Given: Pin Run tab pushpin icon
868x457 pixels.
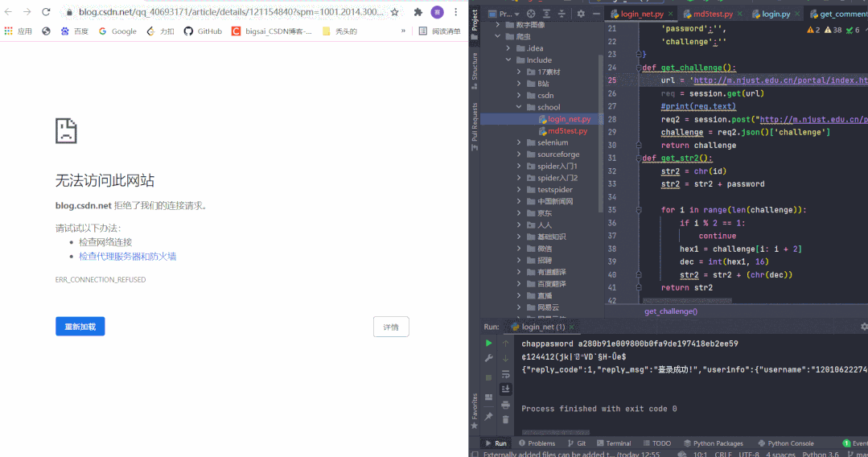Looking at the screenshot, I should (488, 417).
